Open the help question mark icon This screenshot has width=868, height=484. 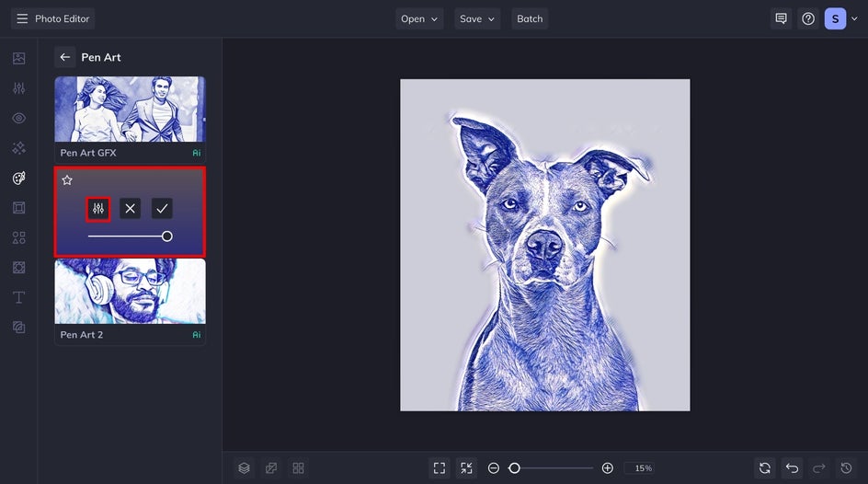(808, 18)
